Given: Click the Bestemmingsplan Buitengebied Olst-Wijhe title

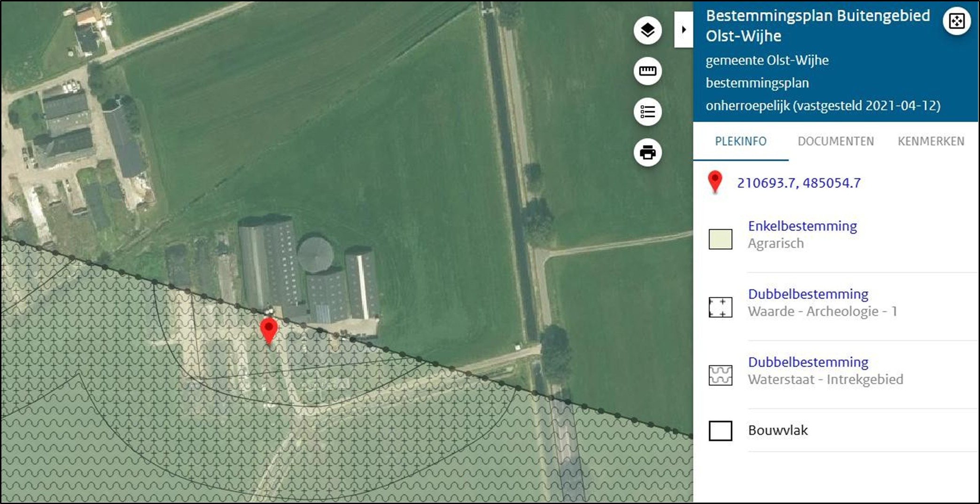Looking at the screenshot, I should pyautogui.click(x=818, y=26).
